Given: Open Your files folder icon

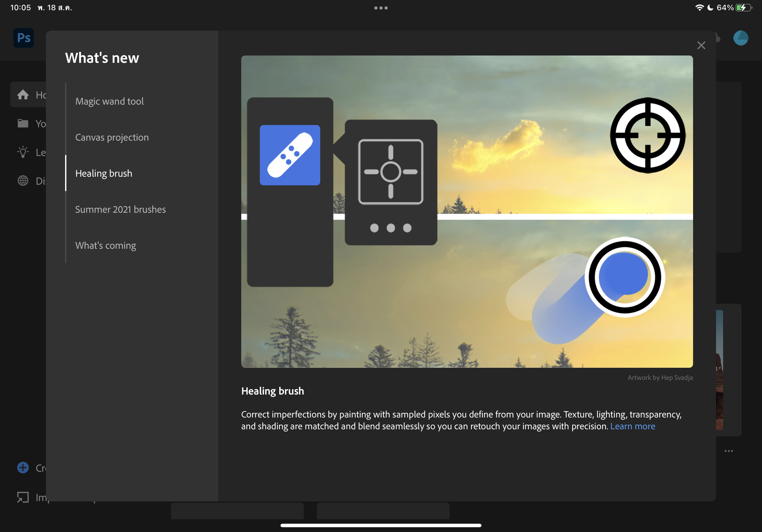Looking at the screenshot, I should click(23, 123).
